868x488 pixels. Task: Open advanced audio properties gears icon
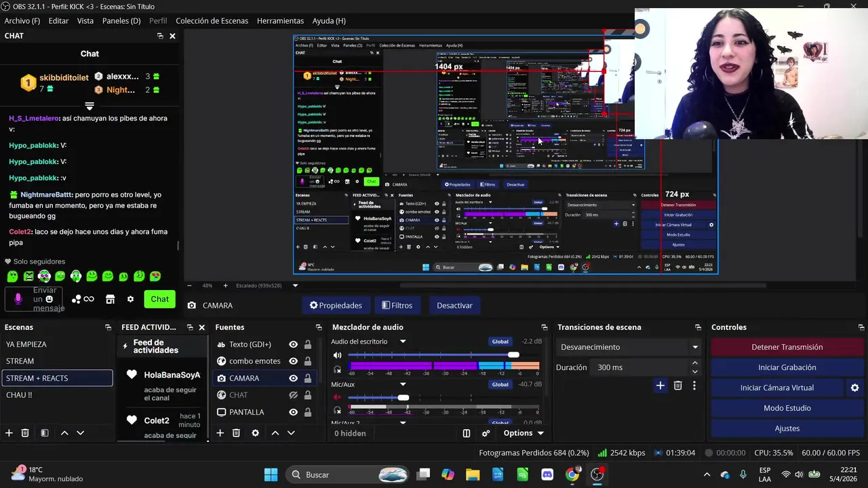486,433
